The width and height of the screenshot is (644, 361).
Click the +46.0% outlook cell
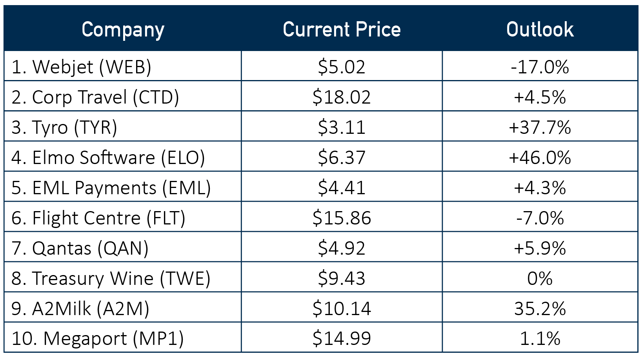[540, 157]
